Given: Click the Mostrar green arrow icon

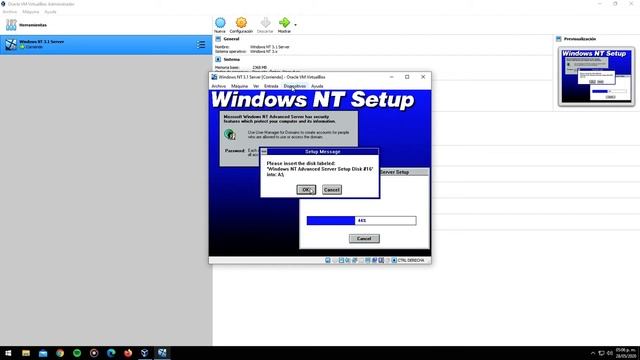Looking at the screenshot, I should (x=284, y=22).
